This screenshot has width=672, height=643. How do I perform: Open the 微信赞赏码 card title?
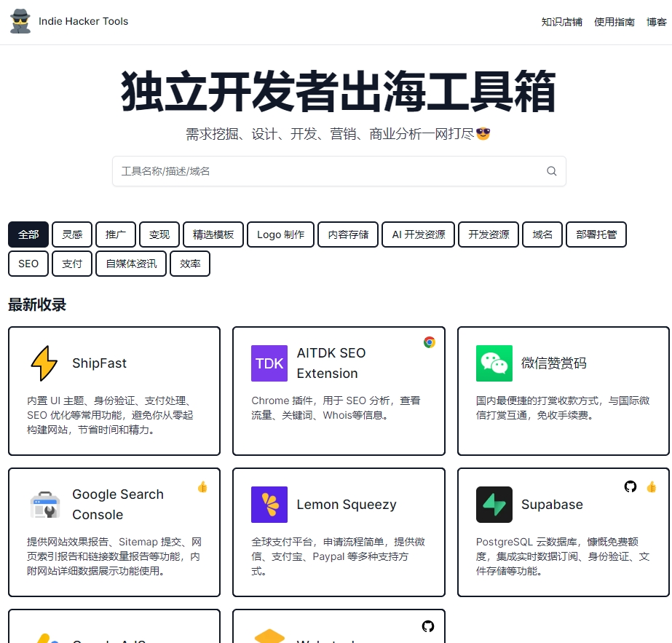pyautogui.click(x=554, y=363)
